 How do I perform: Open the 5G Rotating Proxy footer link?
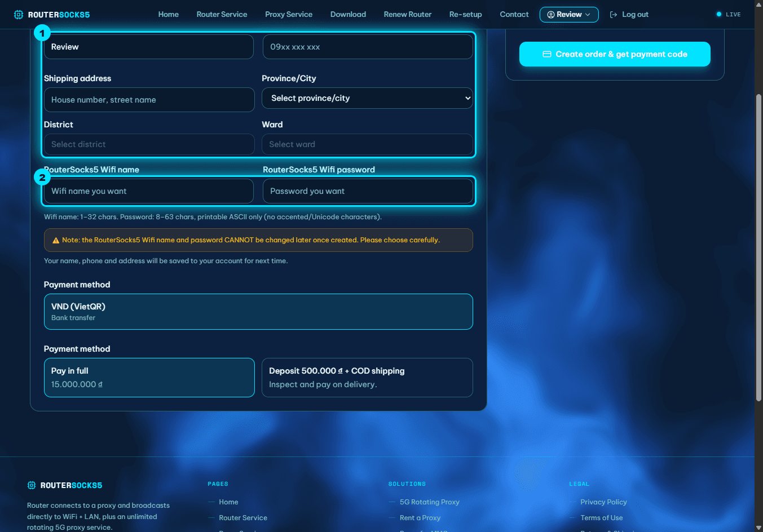point(430,502)
